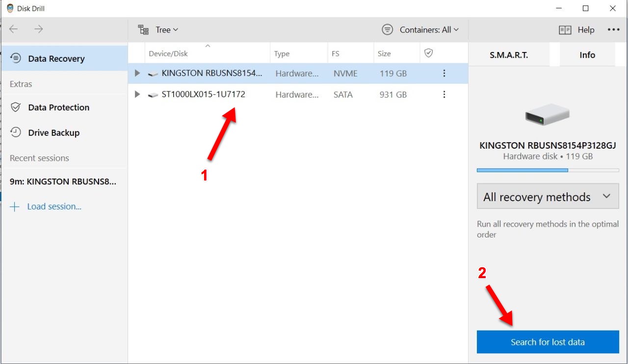The height and width of the screenshot is (364, 628).
Task: Click the large hard drive illustration
Action: coord(548,115)
